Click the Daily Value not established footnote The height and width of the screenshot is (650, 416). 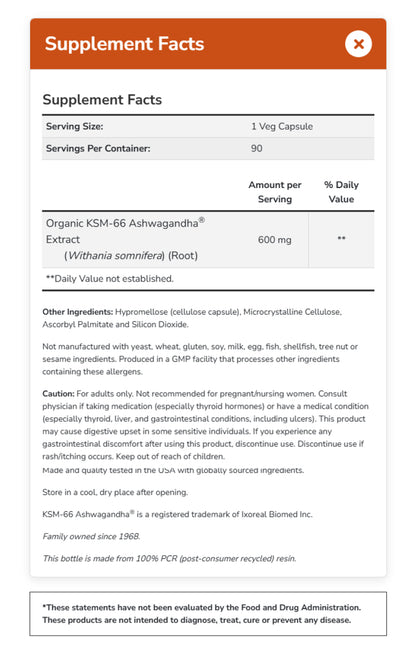click(109, 279)
